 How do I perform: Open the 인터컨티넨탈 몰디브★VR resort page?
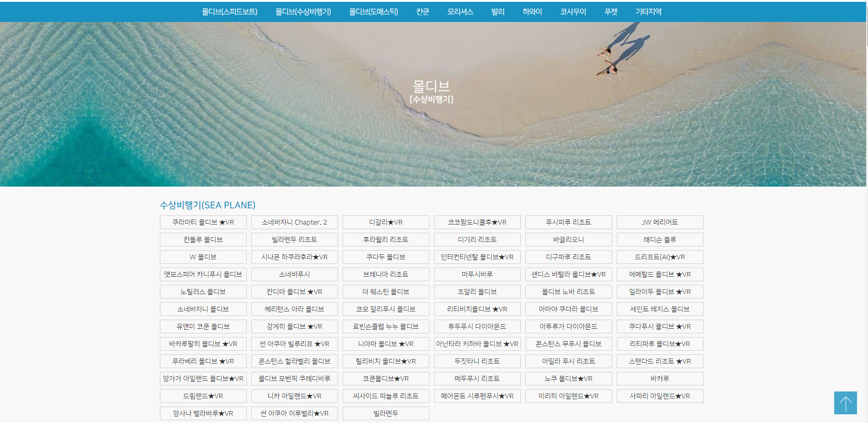(477, 257)
